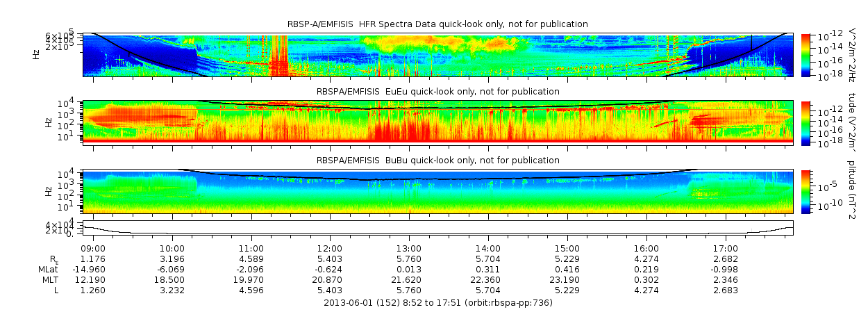Click the MLat value -14.960
Viewport: 868px width, 312px height.
click(93, 269)
